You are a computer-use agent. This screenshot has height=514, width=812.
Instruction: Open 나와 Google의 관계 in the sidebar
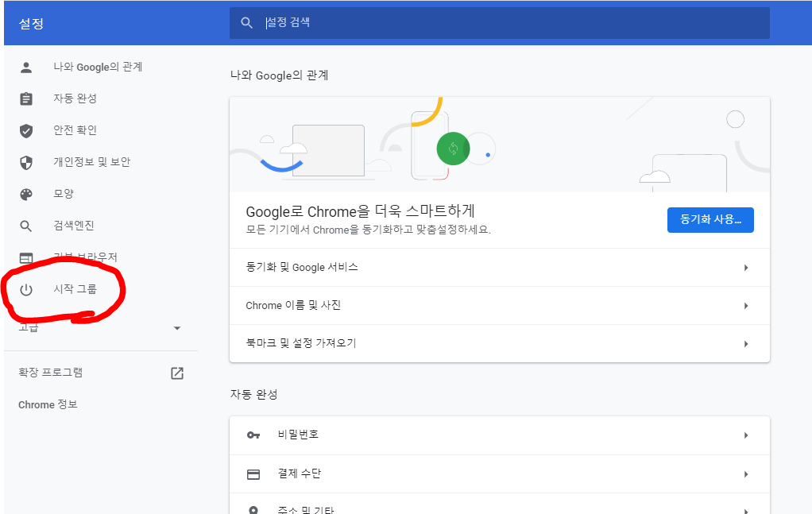[x=98, y=67]
